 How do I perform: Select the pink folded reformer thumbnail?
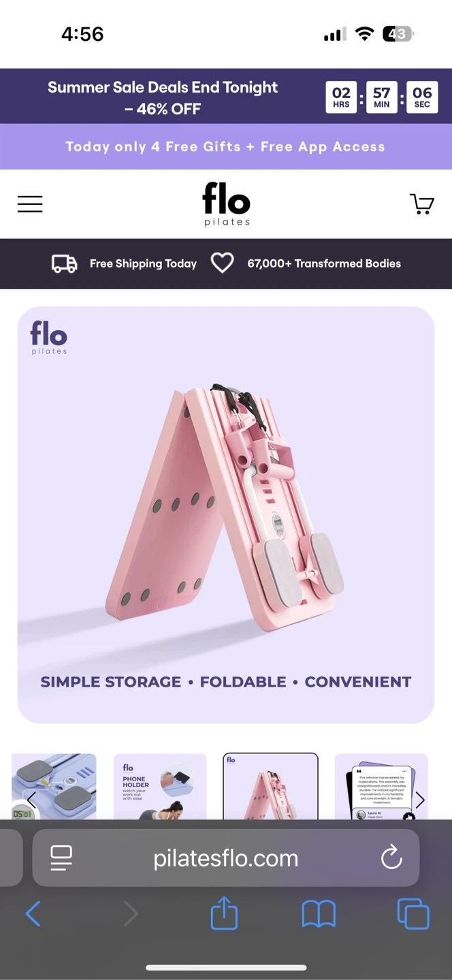click(270, 787)
